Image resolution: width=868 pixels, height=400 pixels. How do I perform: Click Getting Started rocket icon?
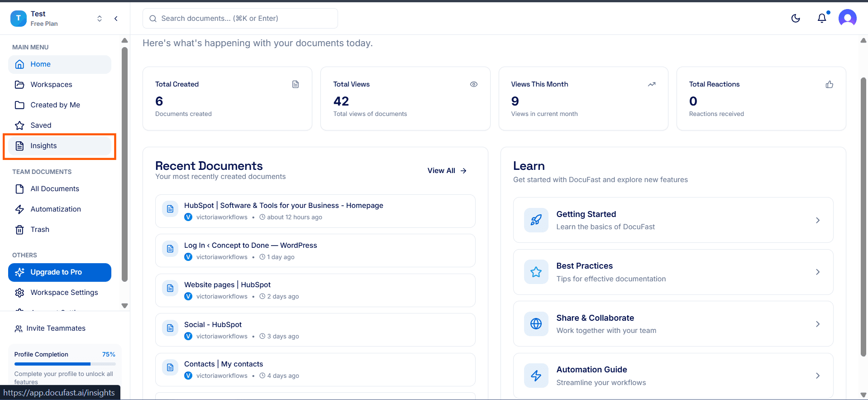[x=536, y=220]
